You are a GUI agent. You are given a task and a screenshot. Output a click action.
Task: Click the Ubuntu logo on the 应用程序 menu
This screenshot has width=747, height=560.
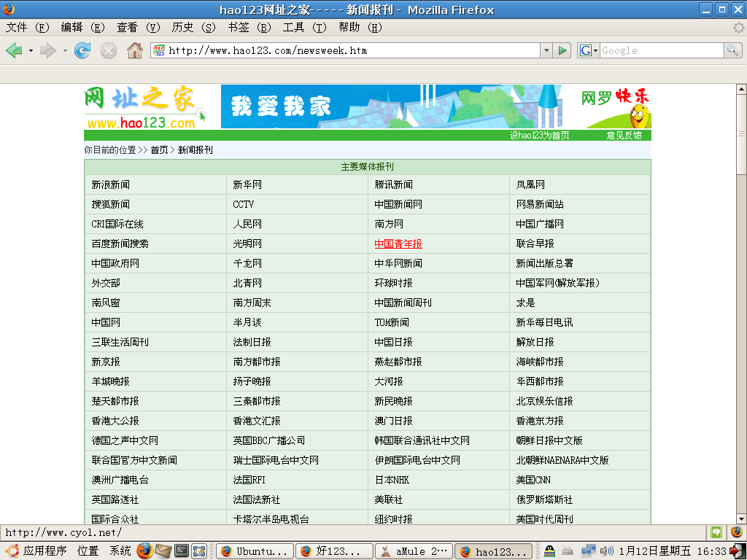[12, 551]
